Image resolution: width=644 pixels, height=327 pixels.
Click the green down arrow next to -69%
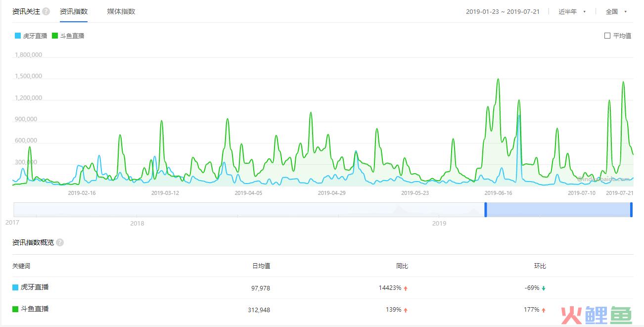click(x=543, y=288)
